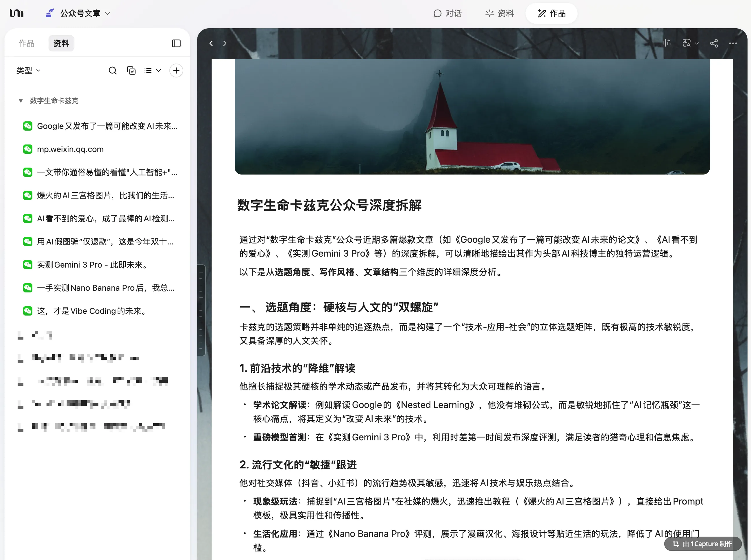Image resolution: width=751 pixels, height=560 pixels.
Task: Click the audio waveform icon
Action: click(667, 43)
